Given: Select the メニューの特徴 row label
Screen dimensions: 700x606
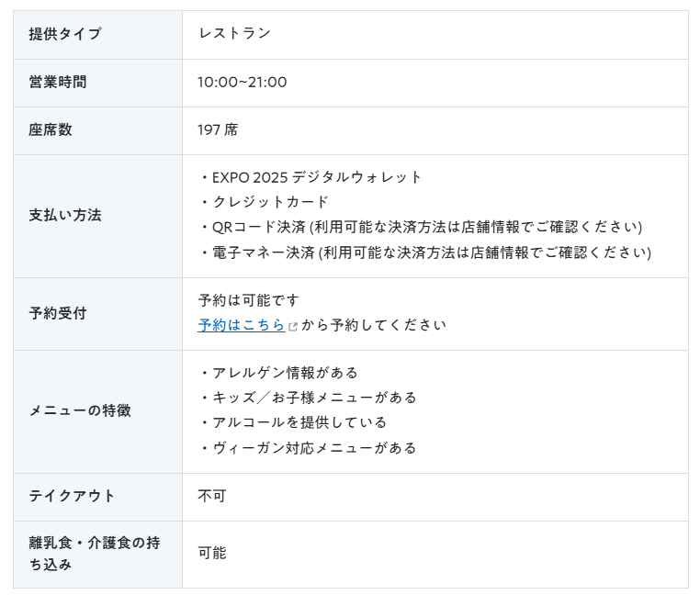Looking at the screenshot, I should [x=80, y=410].
